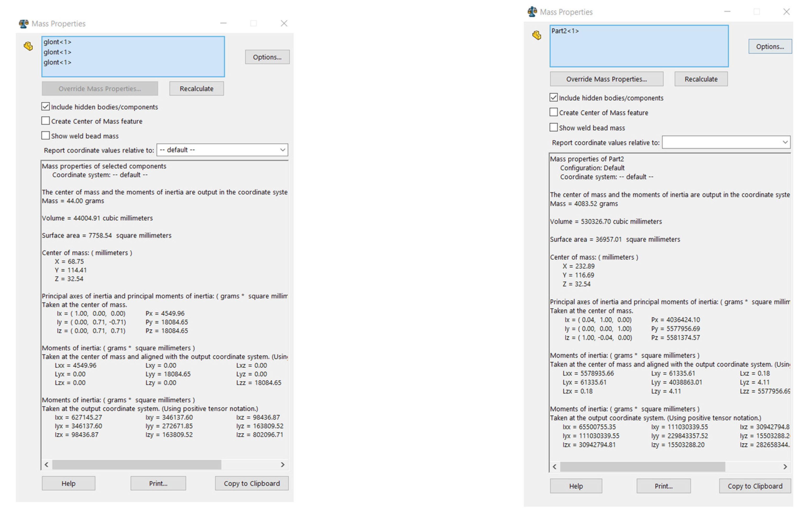Enable Show weld bead mass in left dialog

click(x=46, y=136)
